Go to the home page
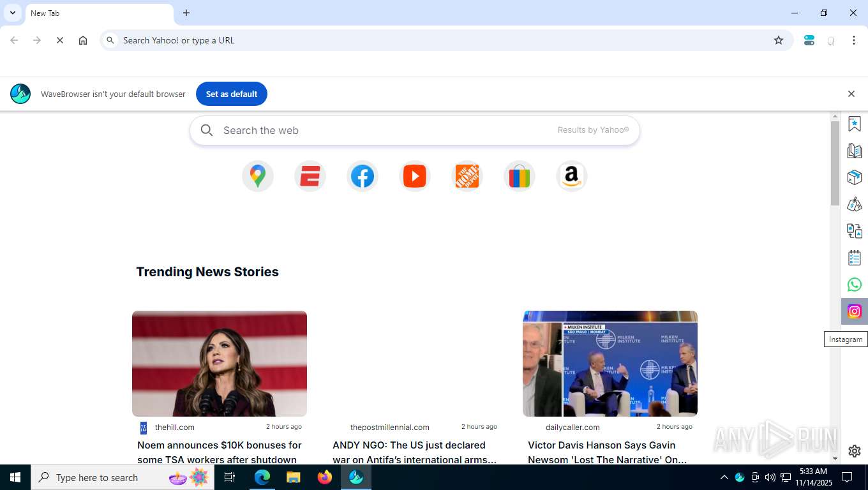Screen dimensions: 868x490 (83, 40)
